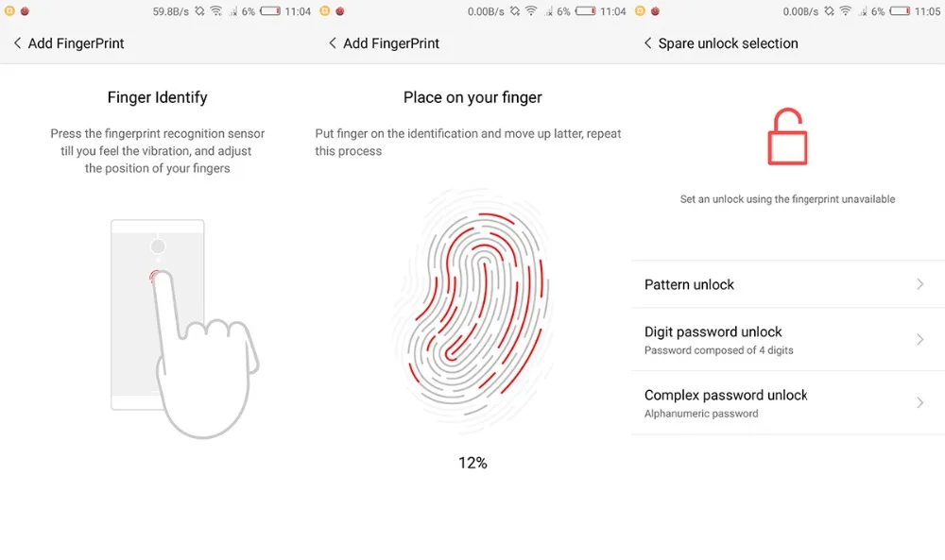Tap the Wi-Fi icon in the rightmost status bar
Image resolution: width=945 pixels, height=560 pixels.
tap(846, 10)
